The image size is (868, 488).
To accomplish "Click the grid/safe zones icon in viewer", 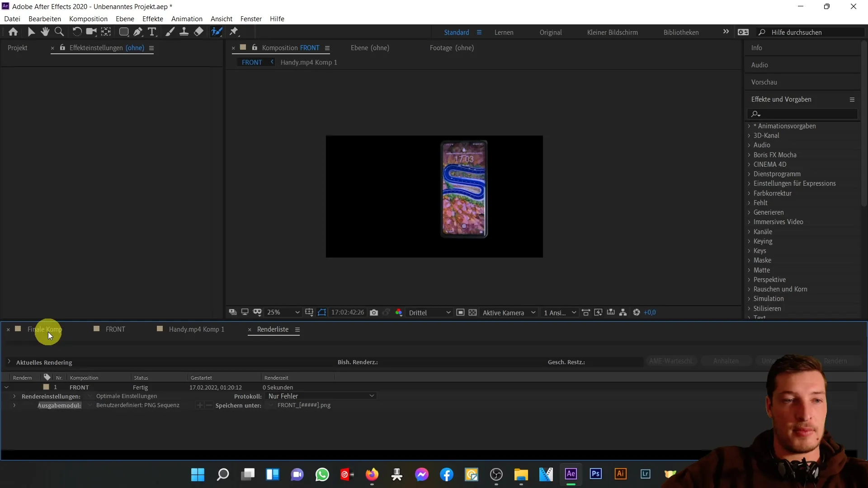I will [309, 312].
